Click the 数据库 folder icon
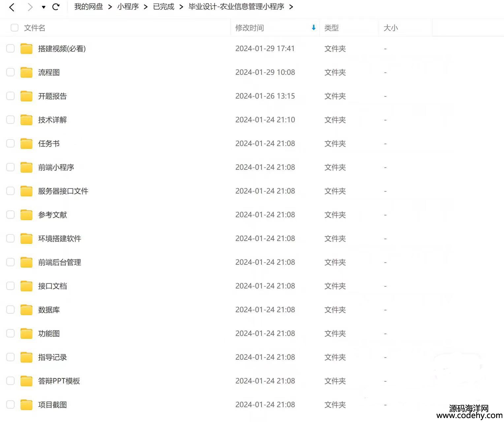Viewport: 504px width, 422px height. click(x=26, y=310)
